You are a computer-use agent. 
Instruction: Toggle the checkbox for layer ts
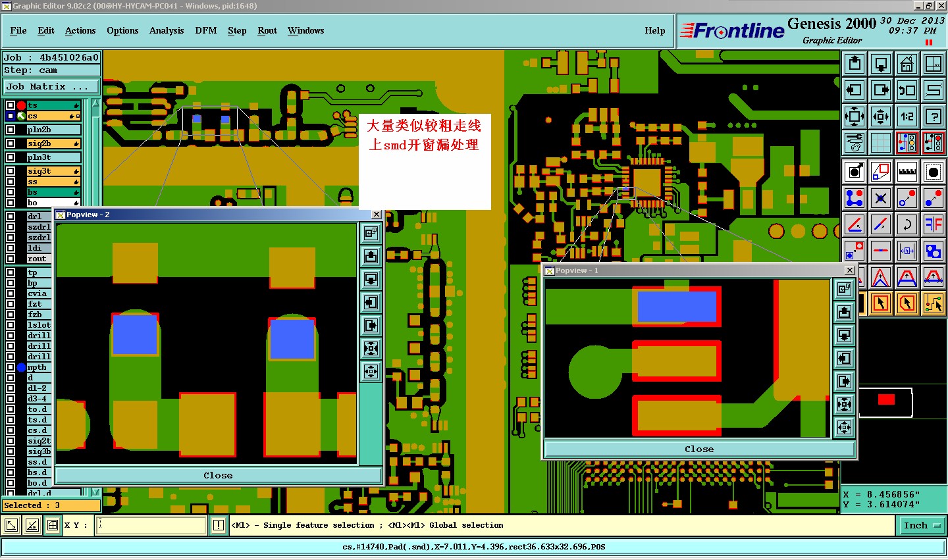pos(11,105)
